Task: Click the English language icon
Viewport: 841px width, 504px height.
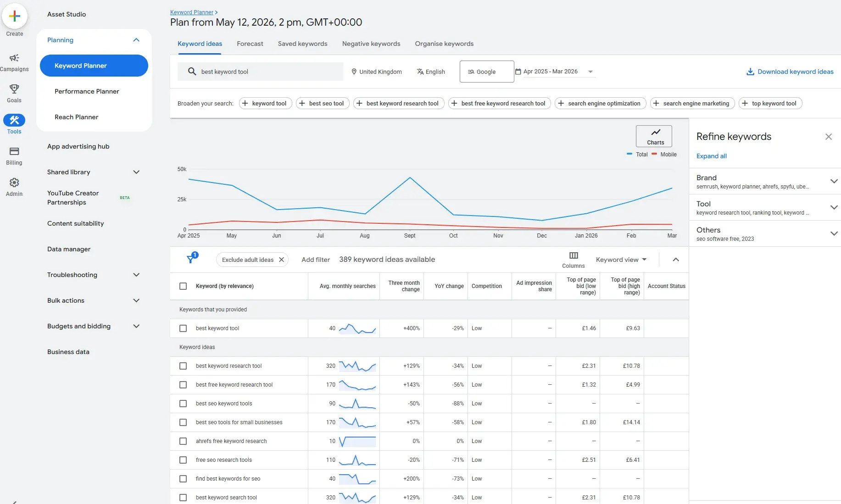Action: 420,72
